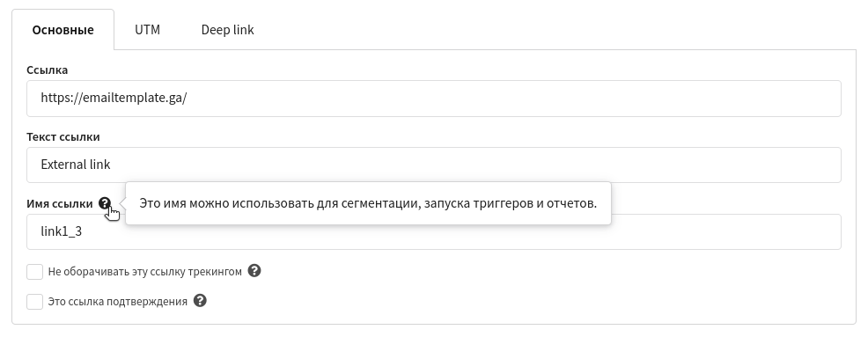The width and height of the screenshot is (868, 337).
Task: Click the Текст ссылки field label
Action: 63,136
